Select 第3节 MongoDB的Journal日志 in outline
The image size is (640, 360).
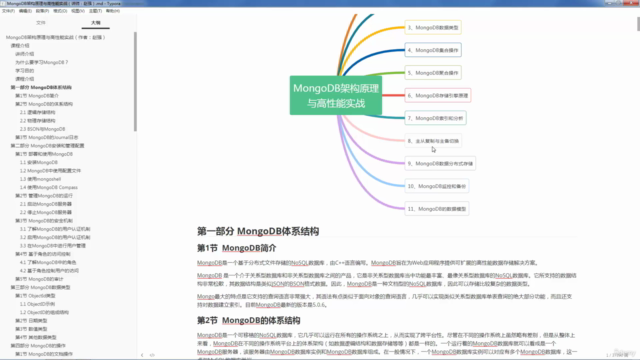pos(47,138)
